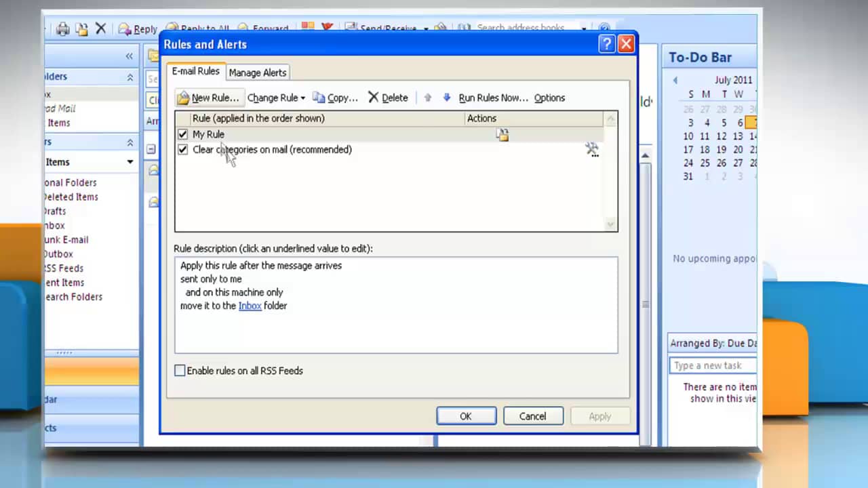Select July 19 in To-Do Bar calendar
Screen dimensions: 868x488
pyautogui.click(x=722, y=150)
